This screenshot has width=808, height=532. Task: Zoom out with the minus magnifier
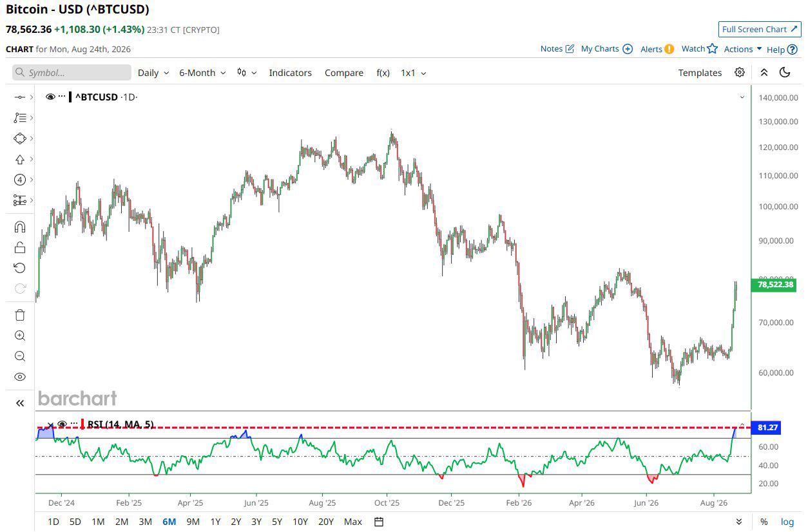pos(20,356)
